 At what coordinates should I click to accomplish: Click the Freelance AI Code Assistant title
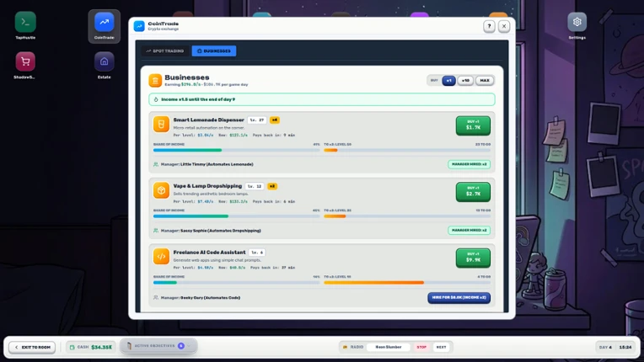[209, 252]
